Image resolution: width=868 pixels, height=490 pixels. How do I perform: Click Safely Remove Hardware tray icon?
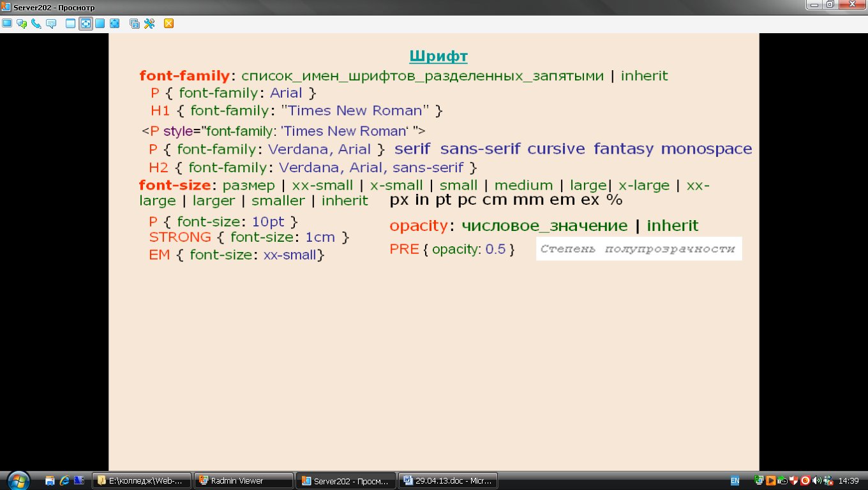[782, 481]
